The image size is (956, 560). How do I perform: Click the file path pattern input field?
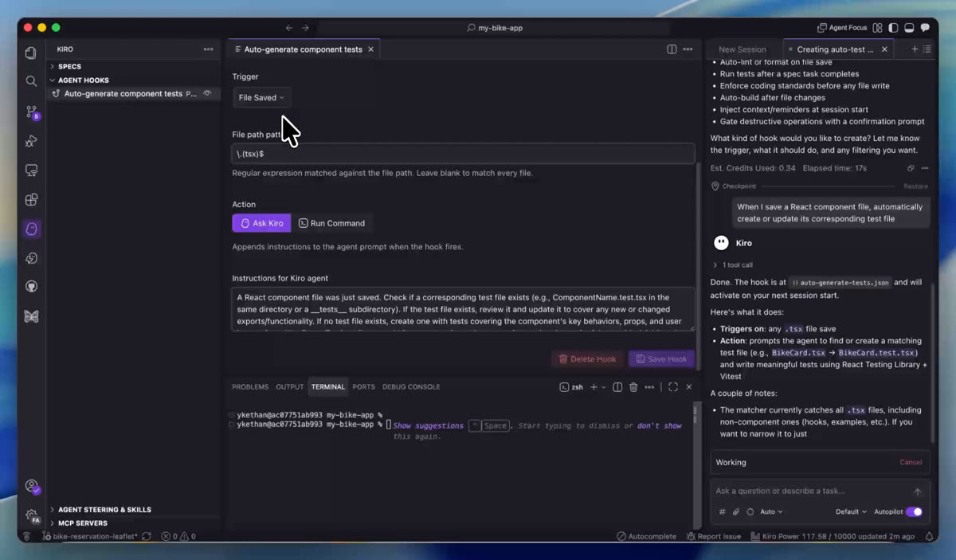point(463,154)
